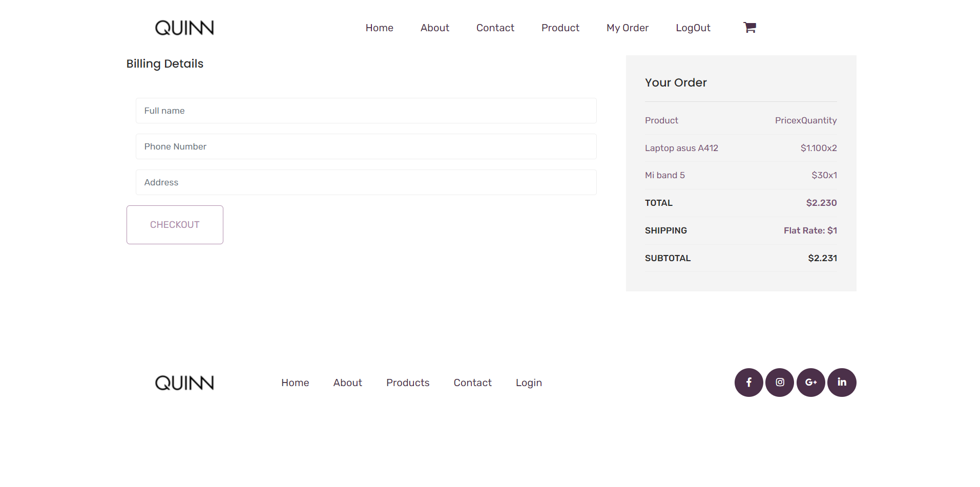
Task: Open the LinkedIn page icon
Action: tap(841, 382)
